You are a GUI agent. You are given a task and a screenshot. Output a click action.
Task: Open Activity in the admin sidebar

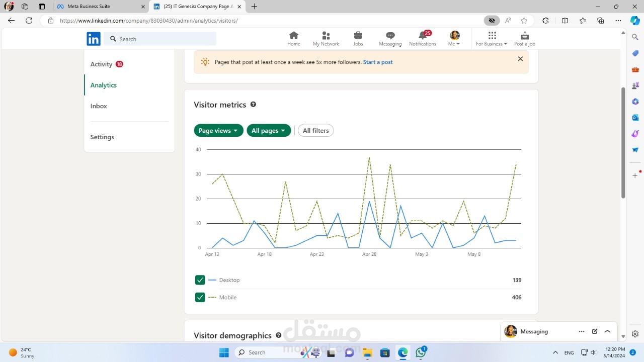(101, 64)
